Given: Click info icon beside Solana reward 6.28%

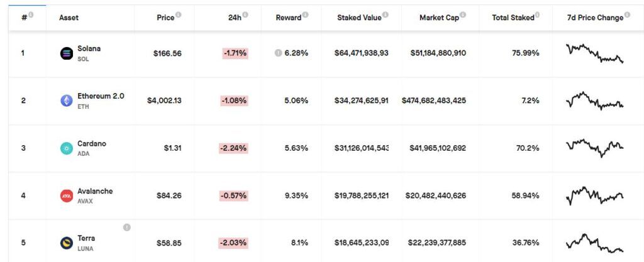Looking at the screenshot, I should point(278,53).
